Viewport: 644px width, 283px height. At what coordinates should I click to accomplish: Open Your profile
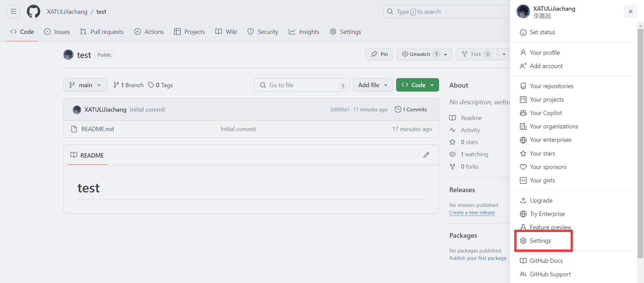pos(573,53)
